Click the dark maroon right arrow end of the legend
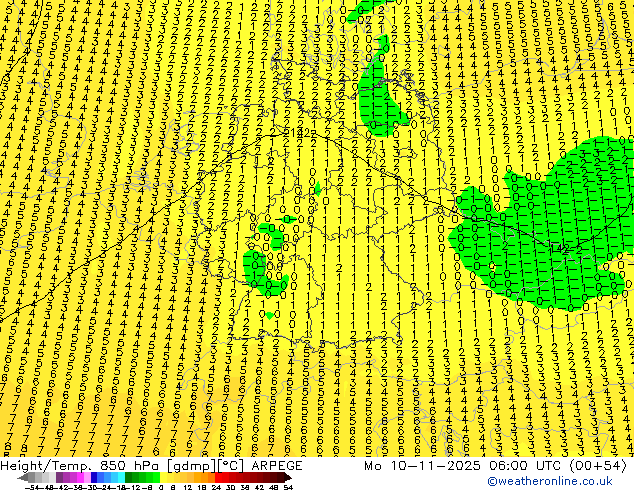Viewport: 634px width, 490px height. [x=287, y=477]
